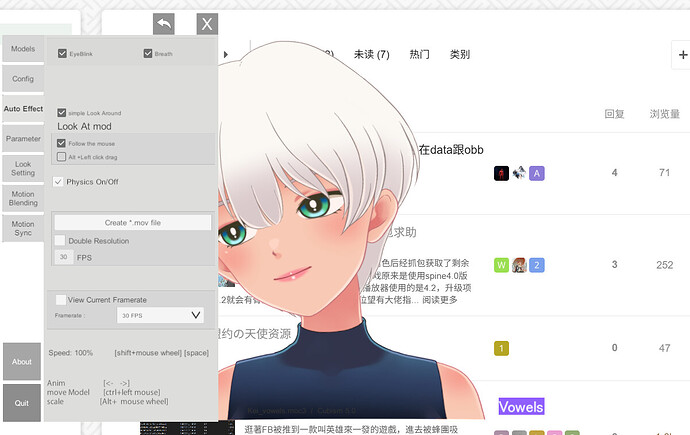This screenshot has height=435, width=690.
Task: Click view count 252
Action: pos(664,265)
